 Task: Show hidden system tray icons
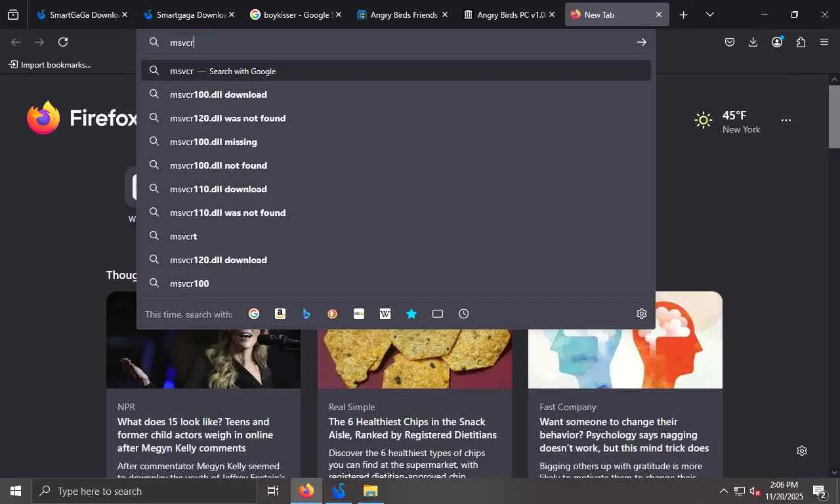coord(723,491)
